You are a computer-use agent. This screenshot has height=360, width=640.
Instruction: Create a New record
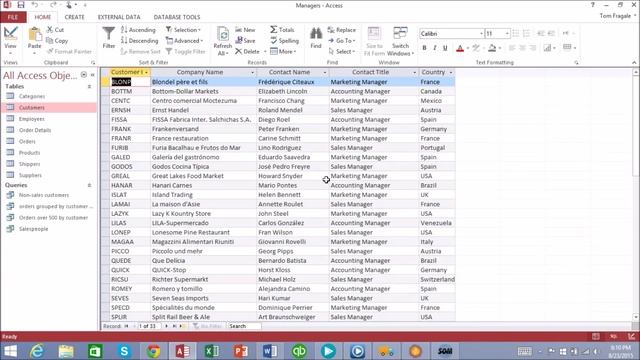(245, 30)
